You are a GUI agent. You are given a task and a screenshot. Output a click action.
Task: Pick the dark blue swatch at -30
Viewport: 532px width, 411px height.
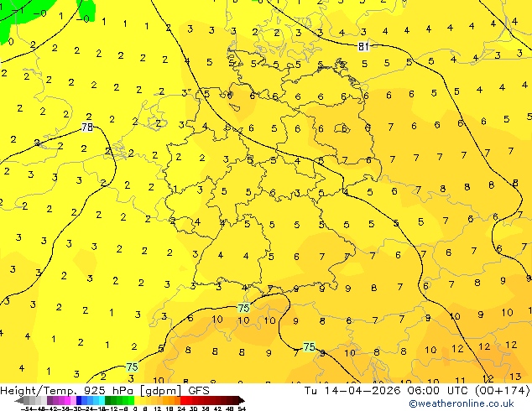point(79,401)
